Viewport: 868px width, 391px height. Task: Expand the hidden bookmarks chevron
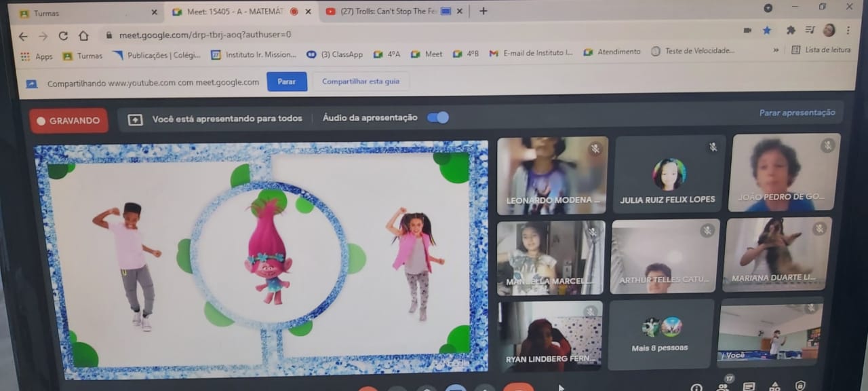click(x=776, y=50)
